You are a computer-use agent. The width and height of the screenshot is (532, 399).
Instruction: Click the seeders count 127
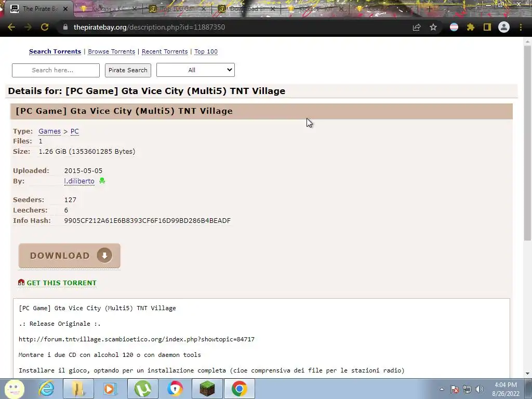pyautogui.click(x=70, y=200)
